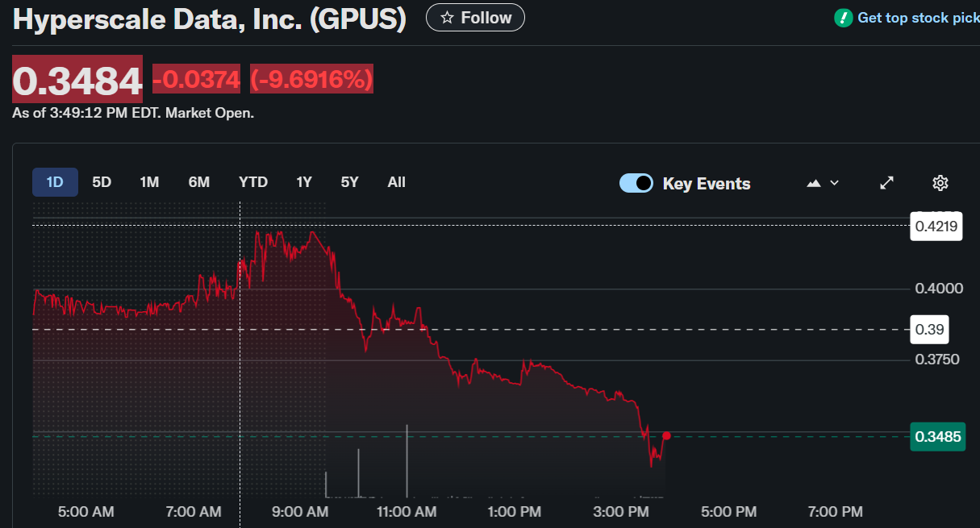Switch to 5Y time range
980x528 pixels.
349,182
